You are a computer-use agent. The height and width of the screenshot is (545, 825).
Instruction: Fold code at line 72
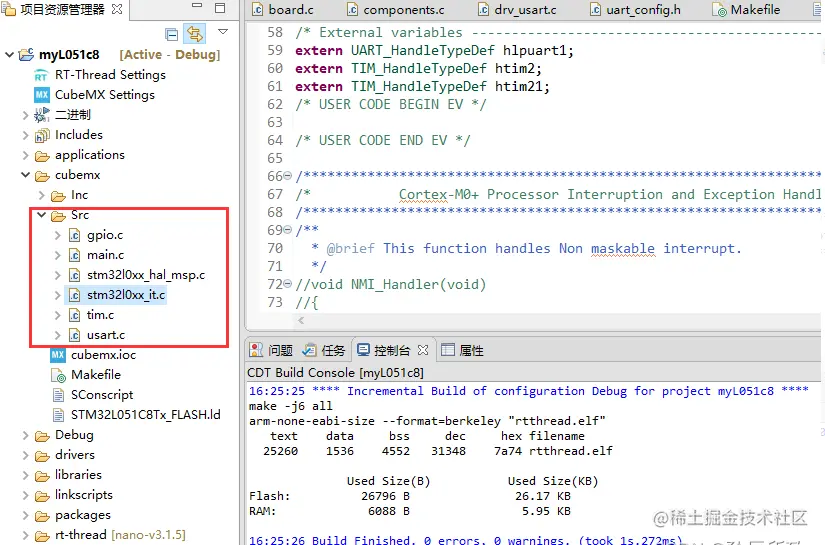(288, 284)
